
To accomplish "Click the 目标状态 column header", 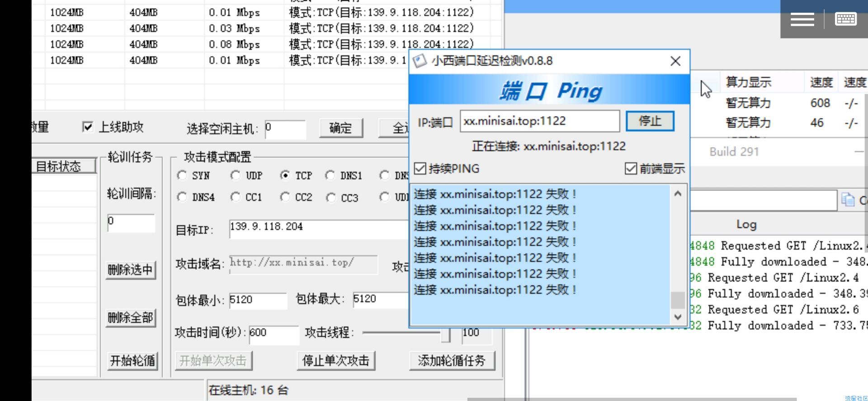I will (x=64, y=166).
